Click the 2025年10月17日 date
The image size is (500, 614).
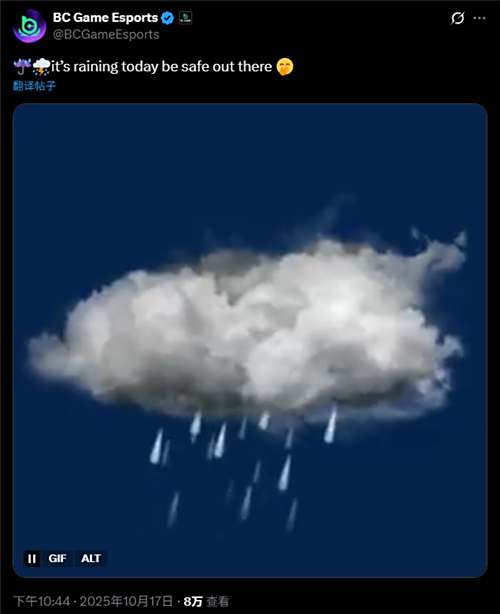[126, 601]
